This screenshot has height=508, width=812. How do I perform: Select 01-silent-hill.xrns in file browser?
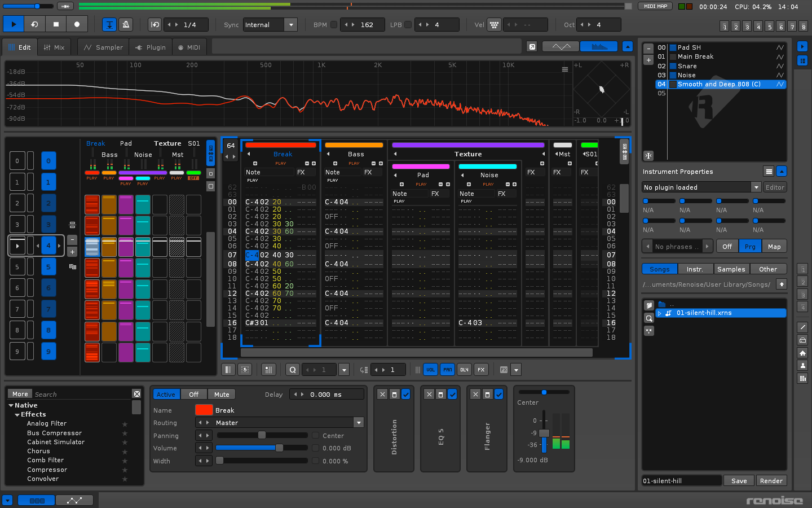[x=704, y=313]
